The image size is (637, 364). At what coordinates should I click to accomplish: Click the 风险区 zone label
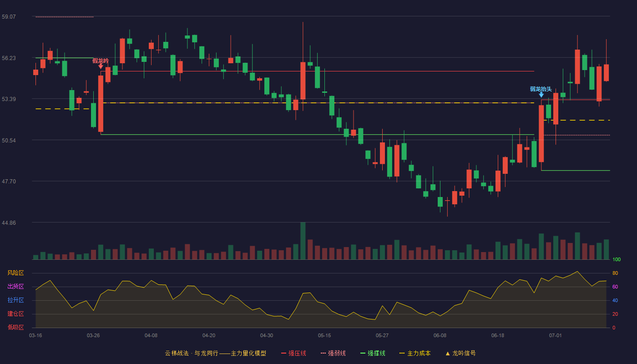(15, 273)
